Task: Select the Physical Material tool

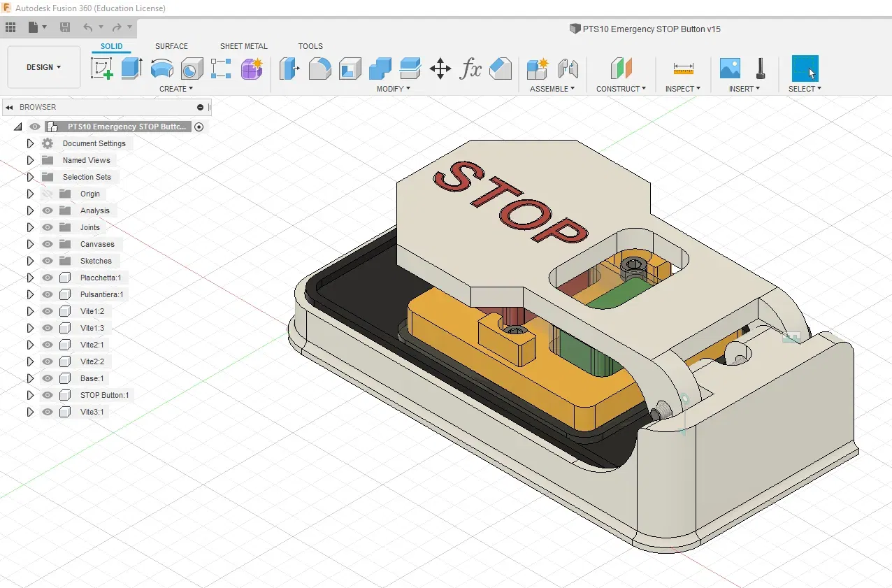Action: pos(501,69)
